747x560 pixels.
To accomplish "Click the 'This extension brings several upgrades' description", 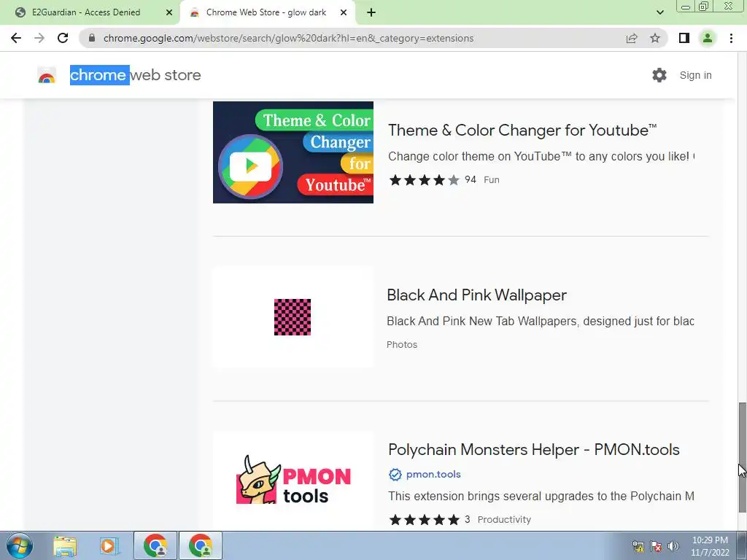I will click(541, 496).
